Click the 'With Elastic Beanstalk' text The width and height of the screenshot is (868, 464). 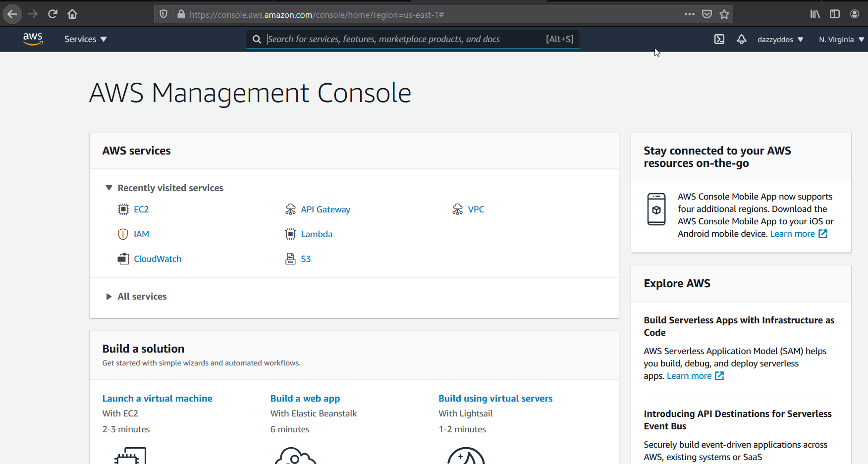tap(314, 413)
